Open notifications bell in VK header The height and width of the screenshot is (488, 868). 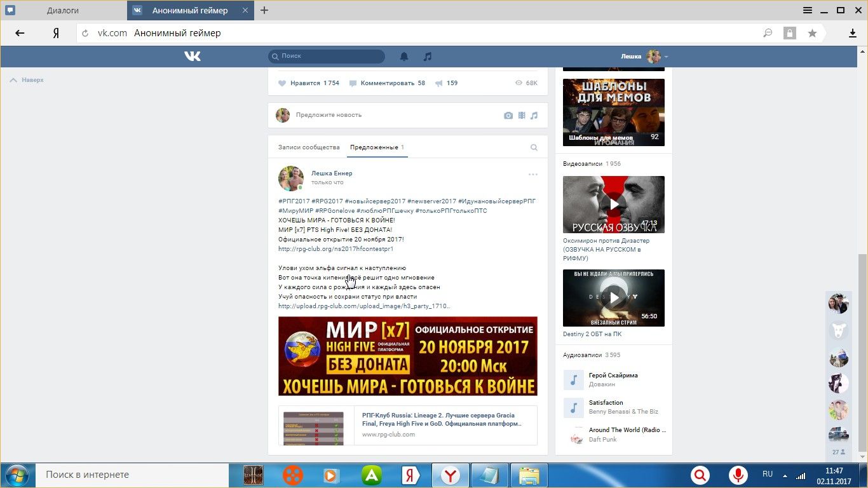[x=404, y=57]
